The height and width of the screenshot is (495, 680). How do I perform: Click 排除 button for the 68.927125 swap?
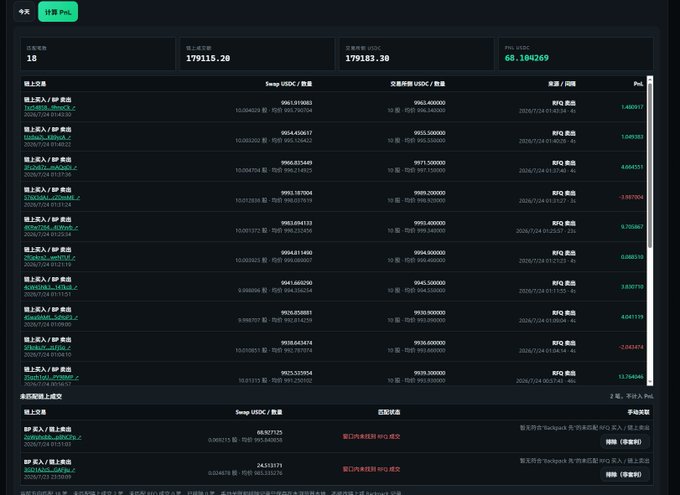pyautogui.click(x=623, y=442)
